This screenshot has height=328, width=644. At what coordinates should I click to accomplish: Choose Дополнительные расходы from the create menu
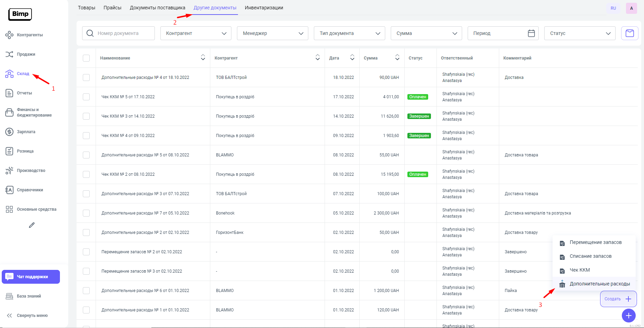click(599, 284)
